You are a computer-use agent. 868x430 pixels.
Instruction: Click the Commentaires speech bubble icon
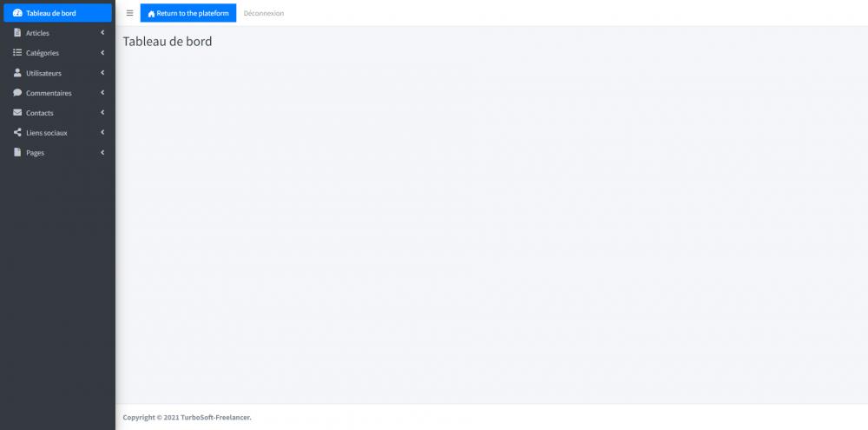tap(17, 93)
